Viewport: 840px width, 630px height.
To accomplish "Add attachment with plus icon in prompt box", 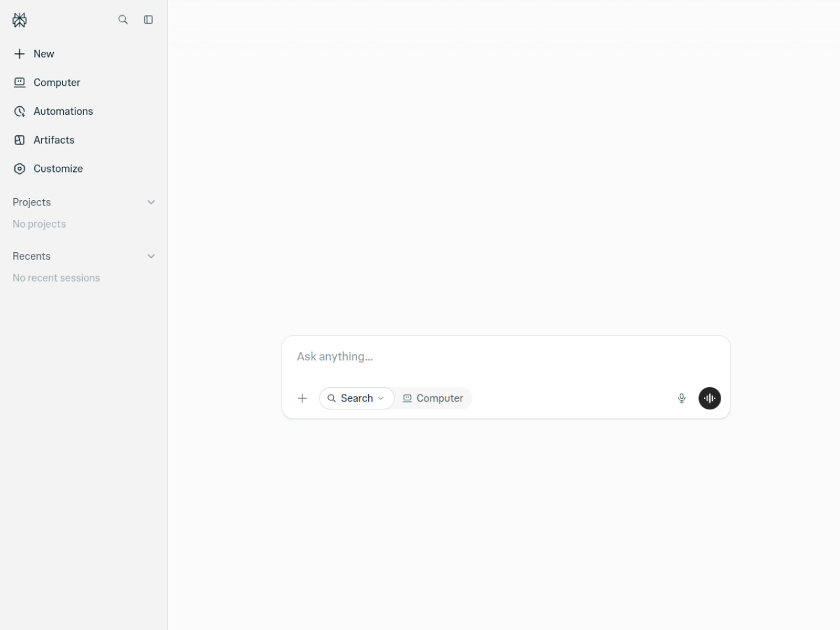I will point(303,398).
